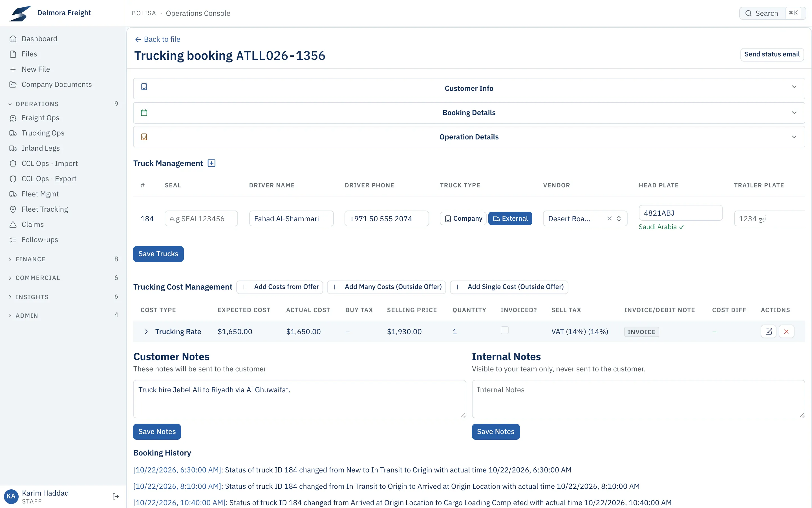
Task: Delete the Trucking Rate cost row
Action: click(786, 332)
